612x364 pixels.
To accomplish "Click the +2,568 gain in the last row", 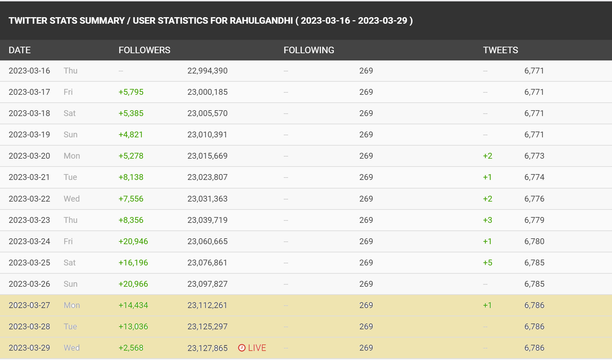I will click(131, 348).
